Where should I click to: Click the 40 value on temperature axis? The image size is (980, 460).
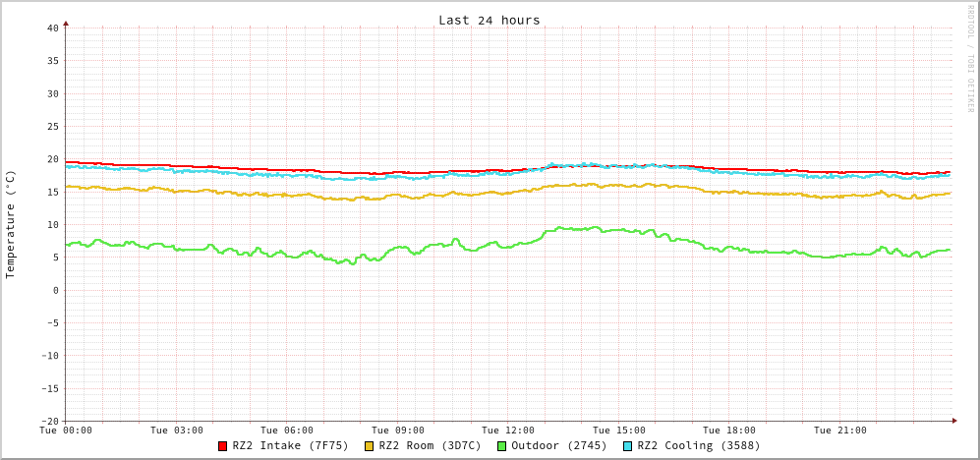[52, 28]
